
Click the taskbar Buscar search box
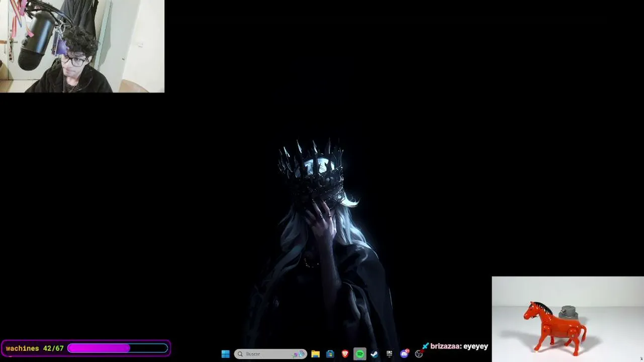(x=270, y=354)
